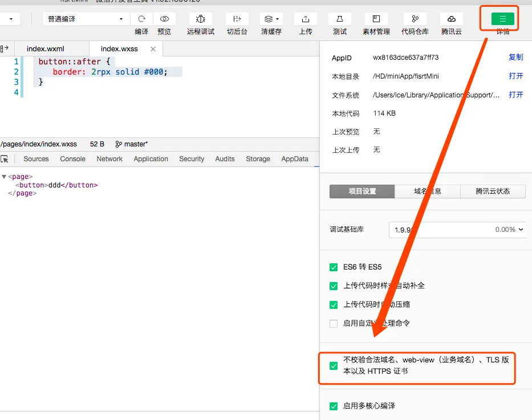Screen dimensions: 532x420
Task: Select the 项目设置 settings tab
Action: pos(362,191)
